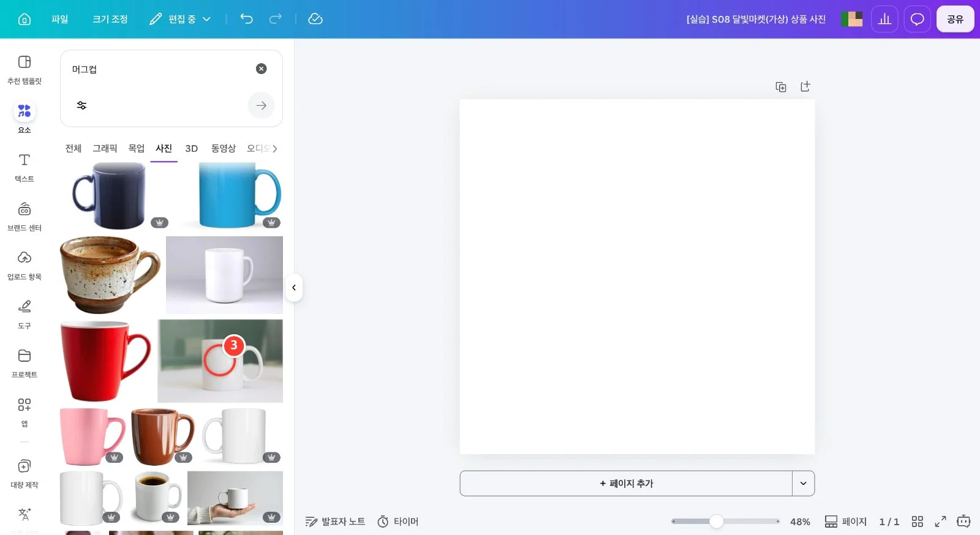This screenshot has width=980, height=535.
Task: Show more category tabs with the chevron
Action: pyautogui.click(x=275, y=148)
